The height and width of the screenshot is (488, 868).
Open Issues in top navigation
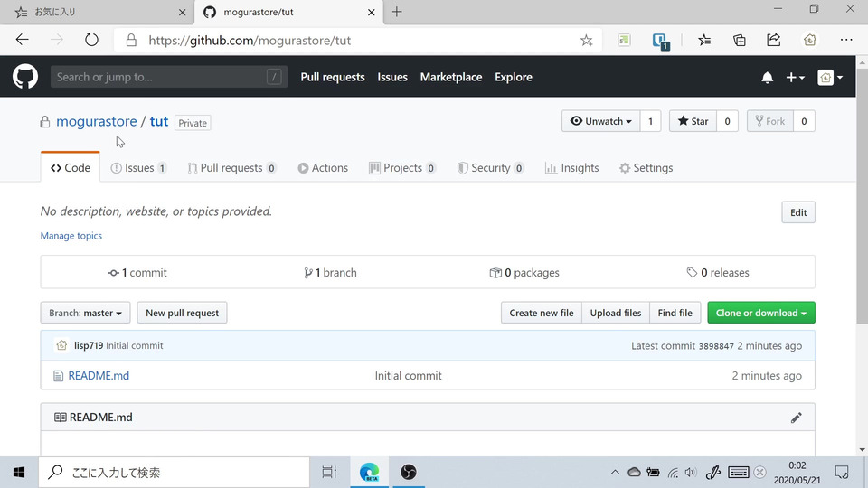click(392, 77)
